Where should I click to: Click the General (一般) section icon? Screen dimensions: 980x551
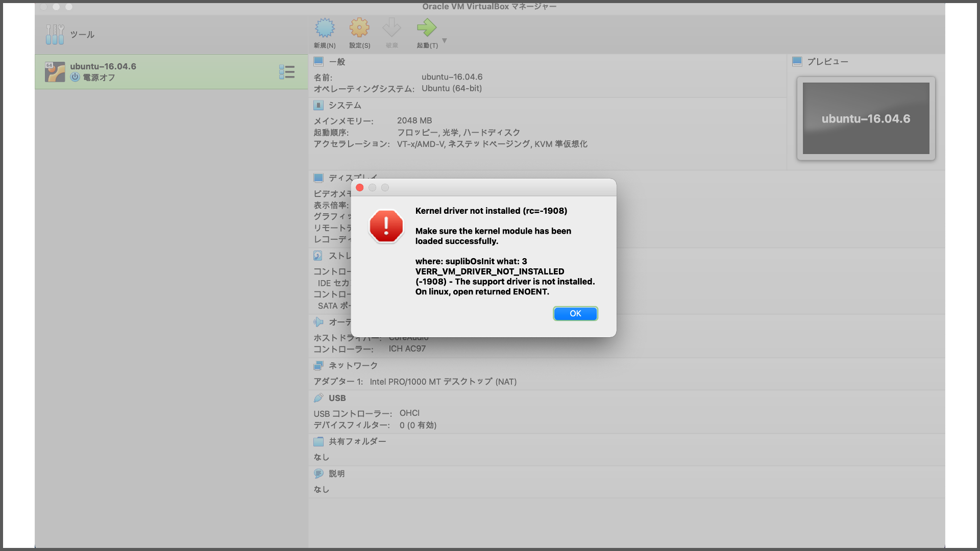tap(318, 62)
